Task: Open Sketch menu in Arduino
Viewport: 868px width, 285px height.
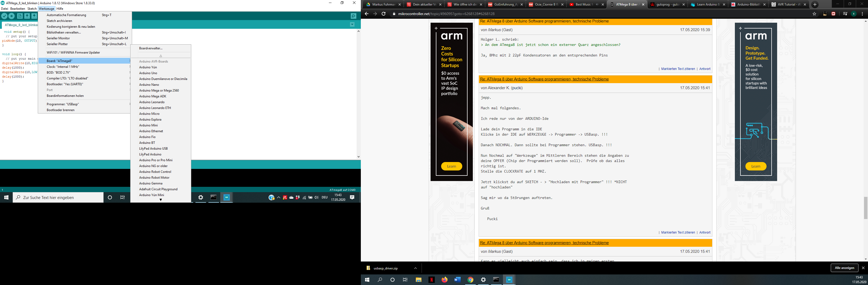Action: [x=32, y=9]
